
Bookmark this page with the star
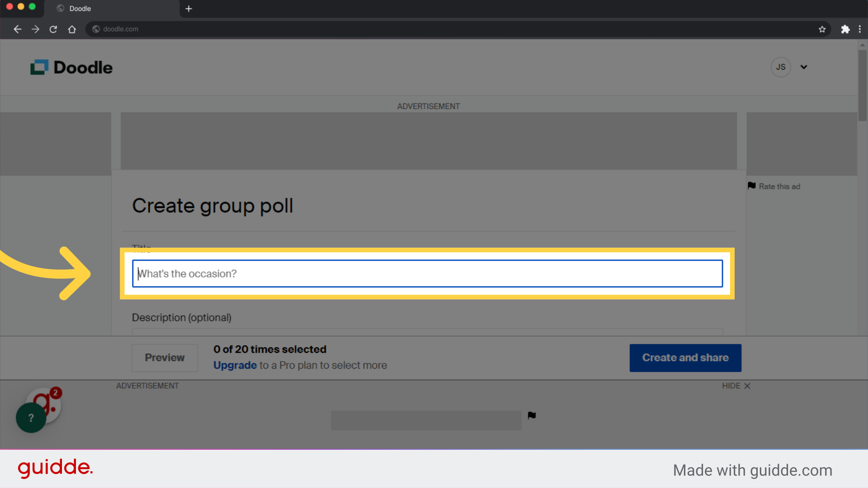(822, 29)
